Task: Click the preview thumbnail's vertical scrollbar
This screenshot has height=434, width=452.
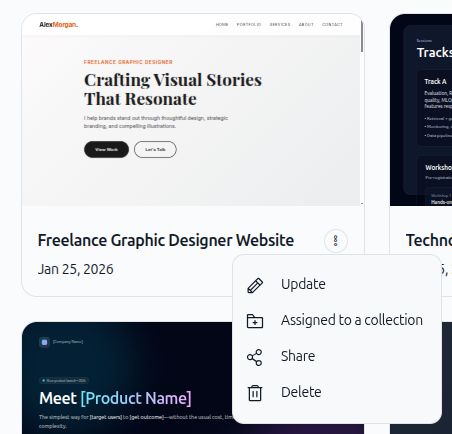Action: click(x=362, y=36)
